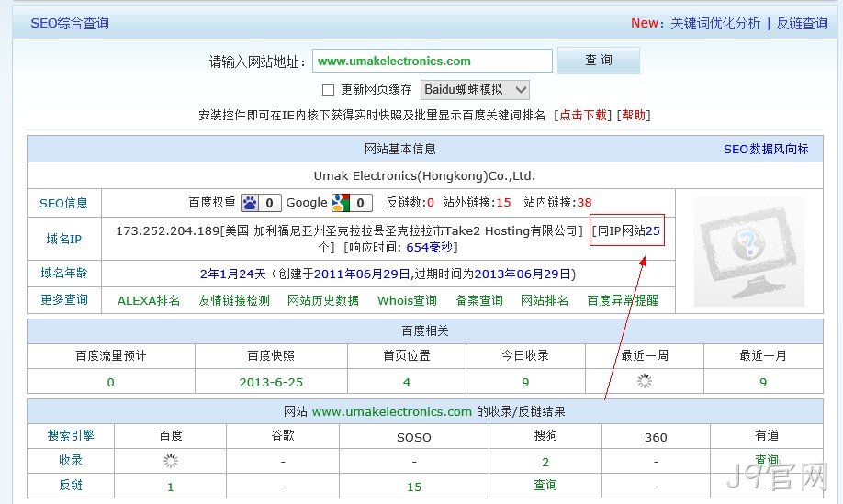Click 反链数 value 0

[430, 203]
